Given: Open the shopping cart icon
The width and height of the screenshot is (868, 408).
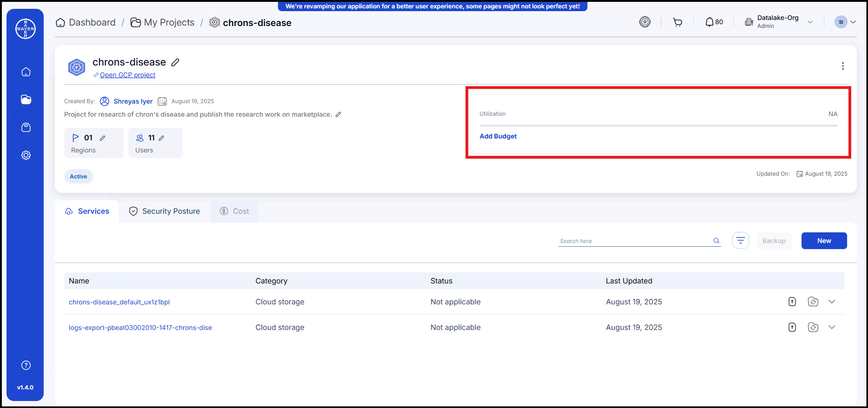Looking at the screenshot, I should coord(677,22).
